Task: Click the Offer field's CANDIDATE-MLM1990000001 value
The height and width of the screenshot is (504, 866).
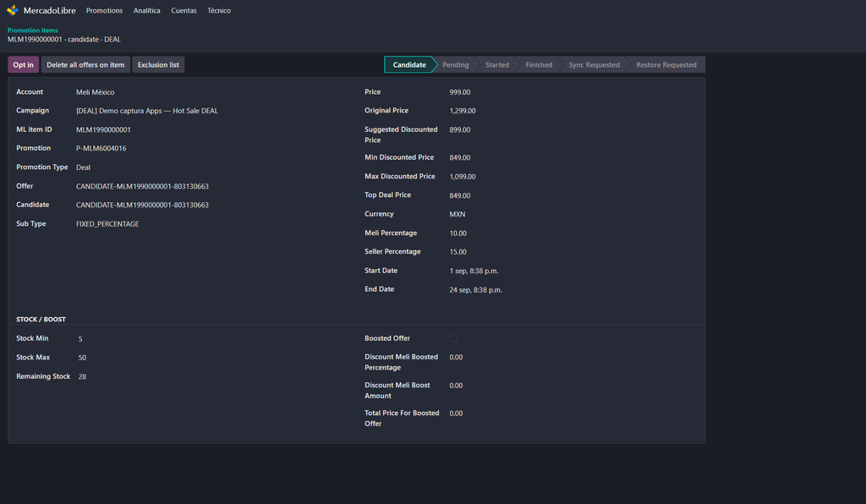Action: 142,187
